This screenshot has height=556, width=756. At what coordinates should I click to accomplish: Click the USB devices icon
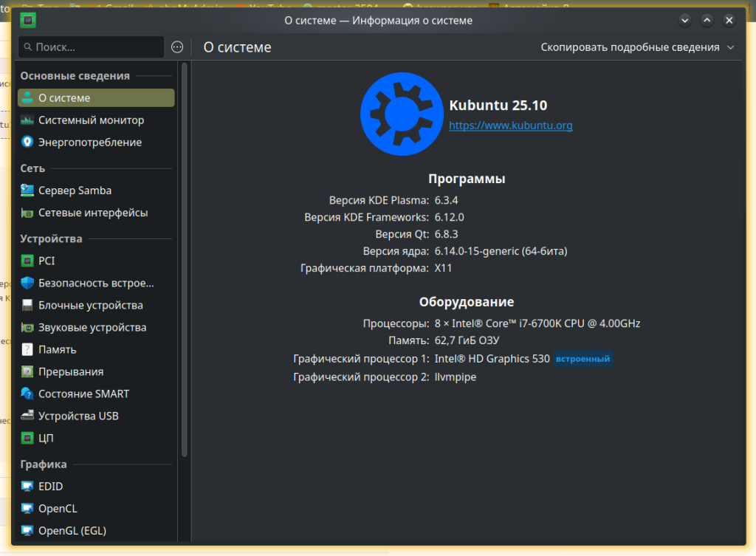27,415
